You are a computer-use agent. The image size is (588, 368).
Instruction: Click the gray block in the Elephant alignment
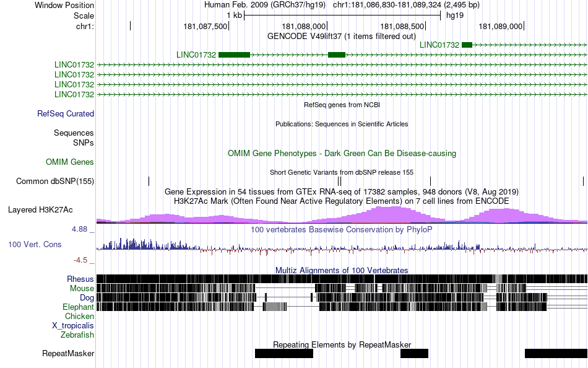point(274,307)
